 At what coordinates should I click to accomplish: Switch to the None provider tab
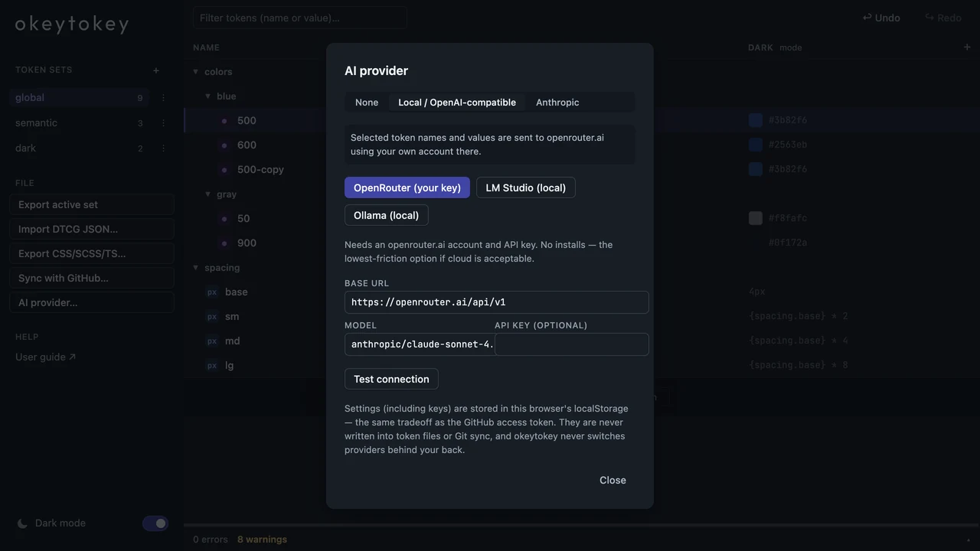(x=367, y=103)
